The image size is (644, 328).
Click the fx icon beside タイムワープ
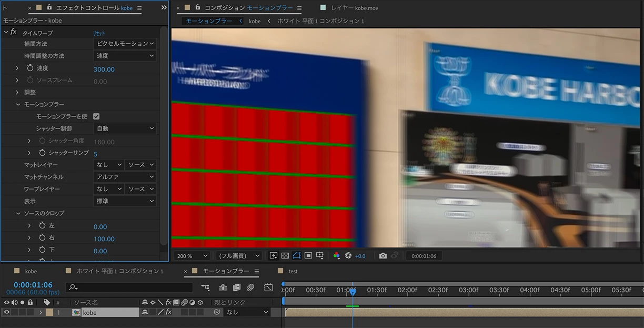(14, 32)
